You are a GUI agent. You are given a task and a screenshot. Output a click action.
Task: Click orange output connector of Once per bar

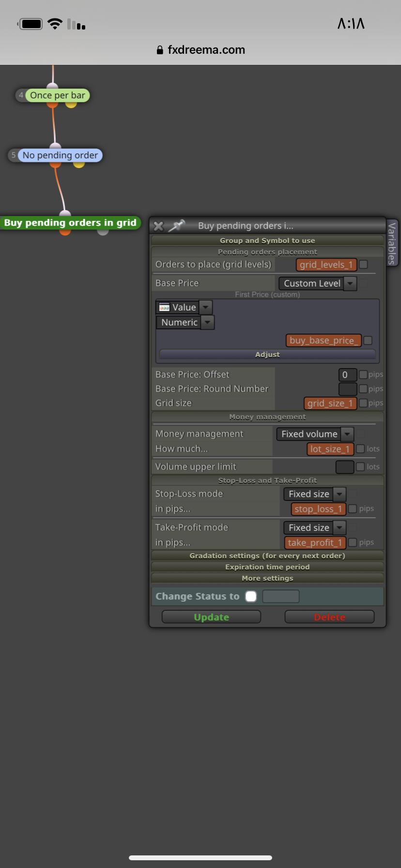coord(52,104)
